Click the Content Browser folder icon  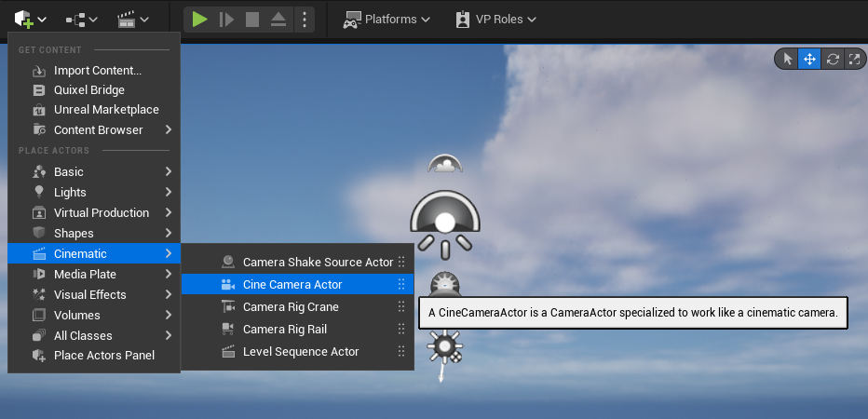(x=39, y=130)
